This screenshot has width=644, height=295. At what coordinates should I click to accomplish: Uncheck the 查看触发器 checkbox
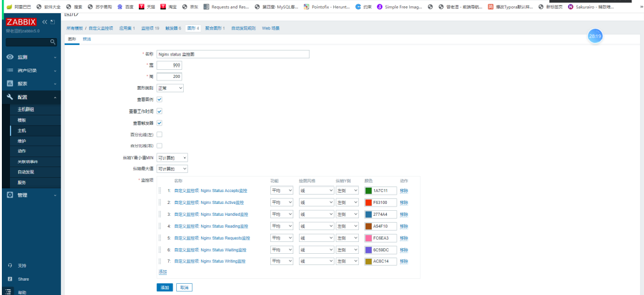[159, 123]
